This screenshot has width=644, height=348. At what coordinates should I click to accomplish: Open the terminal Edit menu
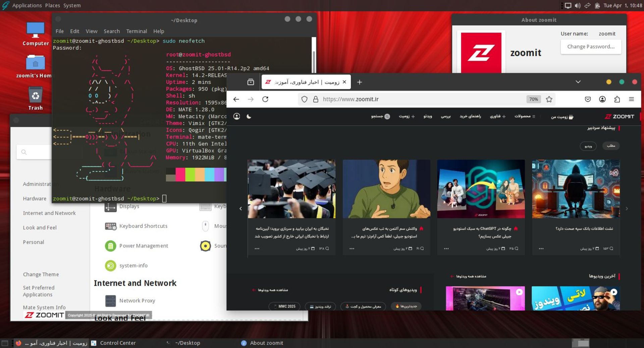point(74,31)
